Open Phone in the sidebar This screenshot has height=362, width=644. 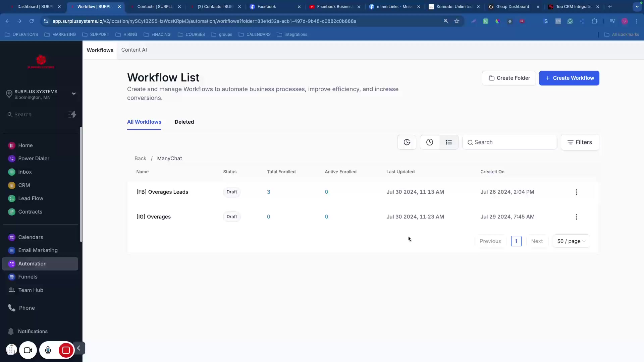(27, 308)
